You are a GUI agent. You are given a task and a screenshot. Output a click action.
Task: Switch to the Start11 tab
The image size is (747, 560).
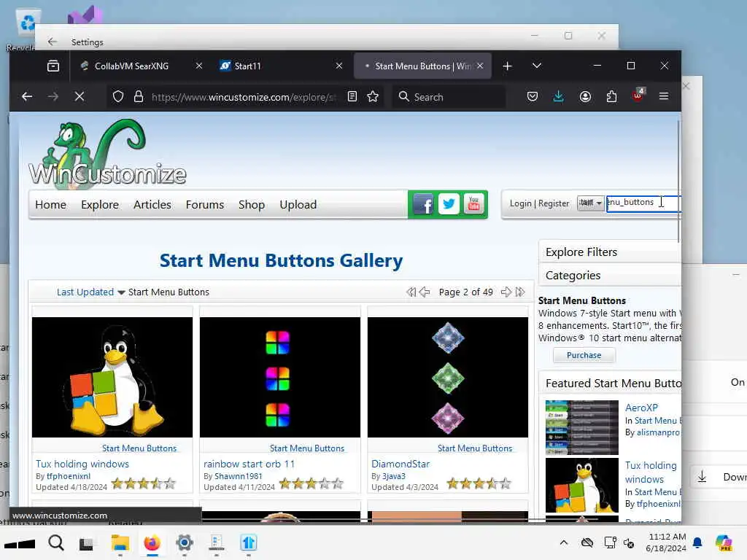click(x=247, y=66)
